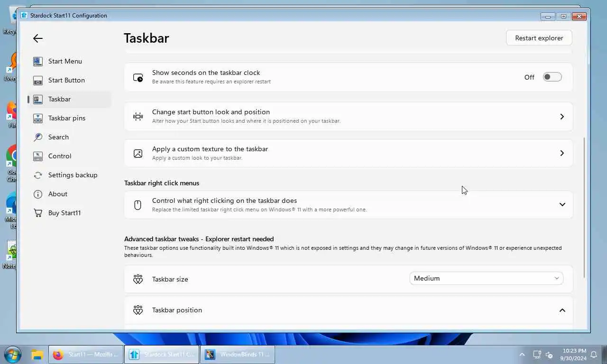Click the Start Menu sidebar icon
The width and height of the screenshot is (607, 364).
[38, 61]
